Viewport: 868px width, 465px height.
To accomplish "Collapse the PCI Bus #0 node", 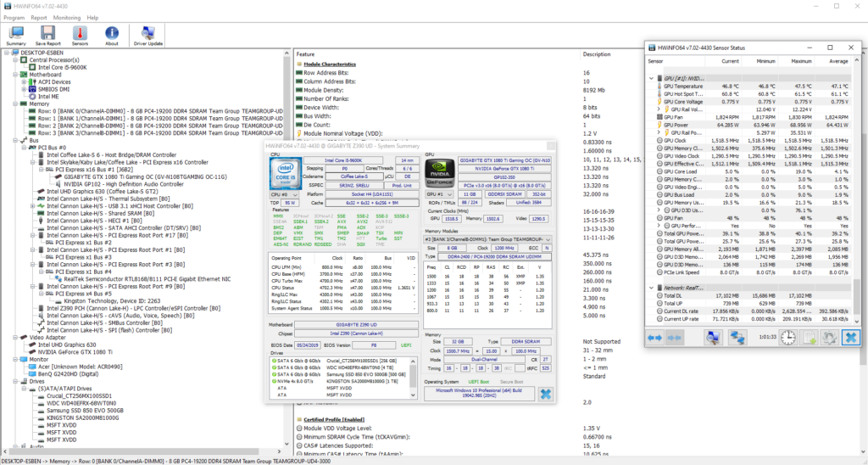I will coord(24,148).
